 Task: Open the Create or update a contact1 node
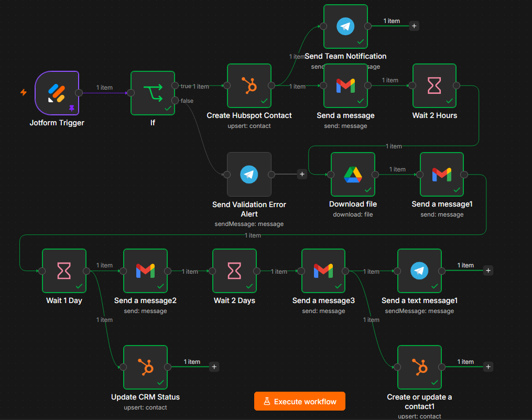[419, 367]
